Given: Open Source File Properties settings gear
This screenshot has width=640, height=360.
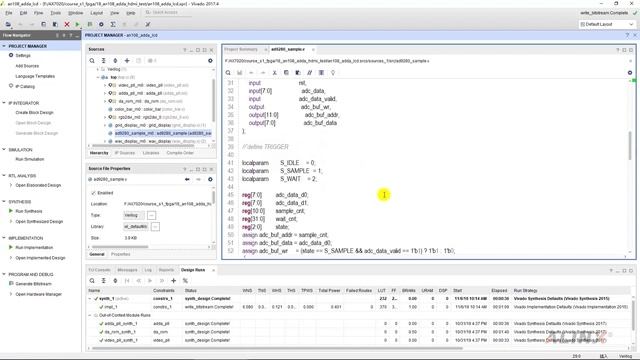Looking at the screenshot, I should pyautogui.click(x=210, y=180).
